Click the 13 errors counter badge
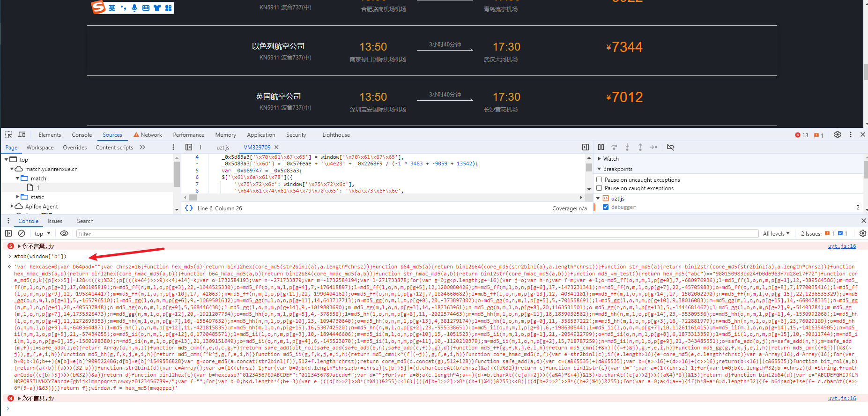Viewport: 868px width, 416px height. coord(801,135)
